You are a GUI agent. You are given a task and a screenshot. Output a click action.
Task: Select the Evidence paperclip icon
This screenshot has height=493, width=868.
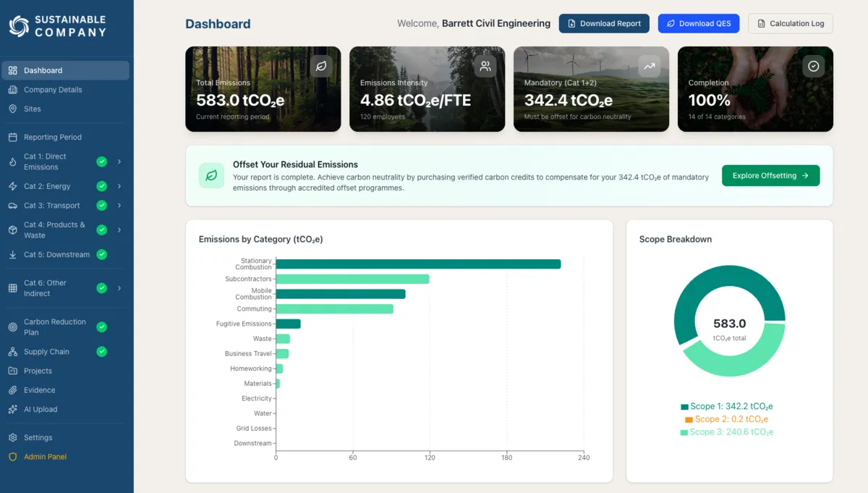(13, 389)
